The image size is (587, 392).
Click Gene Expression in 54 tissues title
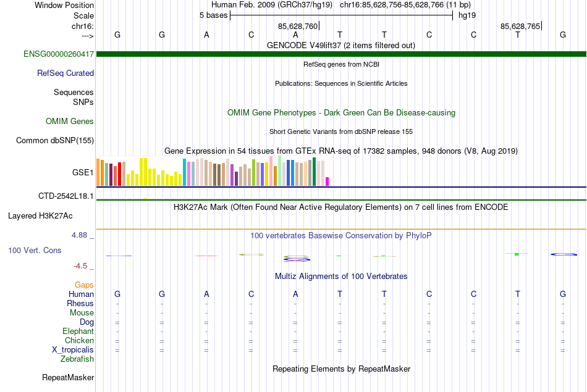341,151
